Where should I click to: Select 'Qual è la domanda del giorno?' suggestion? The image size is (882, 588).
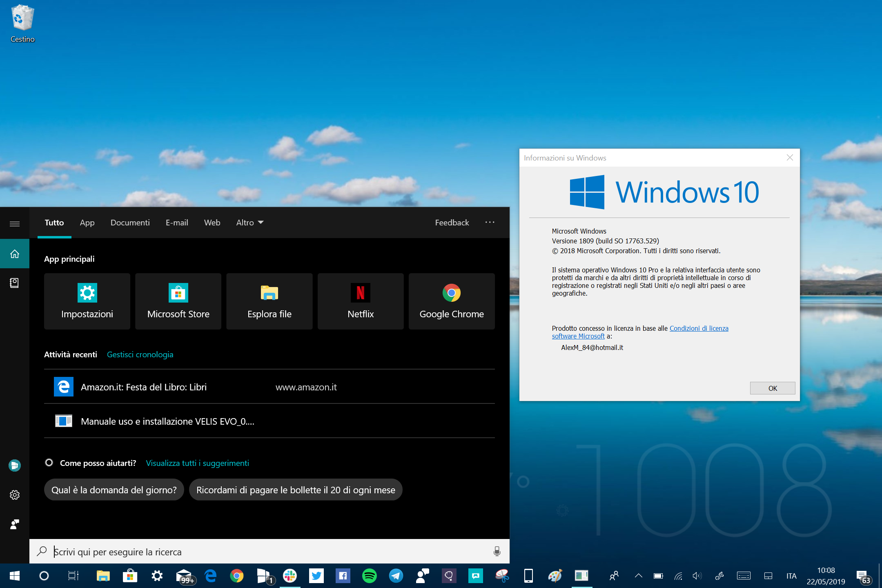point(114,490)
